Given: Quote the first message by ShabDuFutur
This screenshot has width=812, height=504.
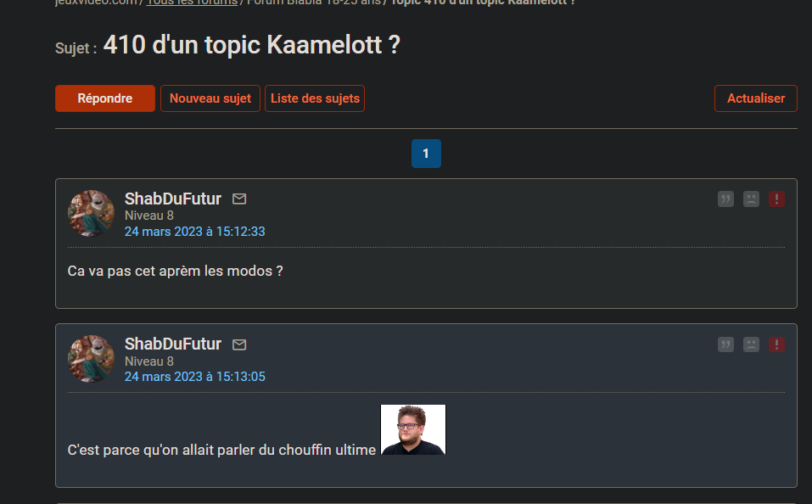Looking at the screenshot, I should coord(725,199).
